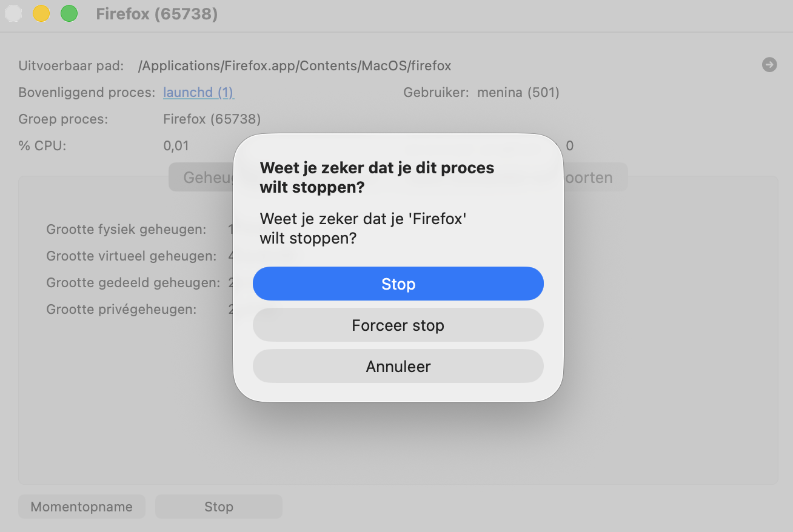Click the Groep proces value Firefox (65738)
Viewport: 793px width, 532px height.
(212, 119)
